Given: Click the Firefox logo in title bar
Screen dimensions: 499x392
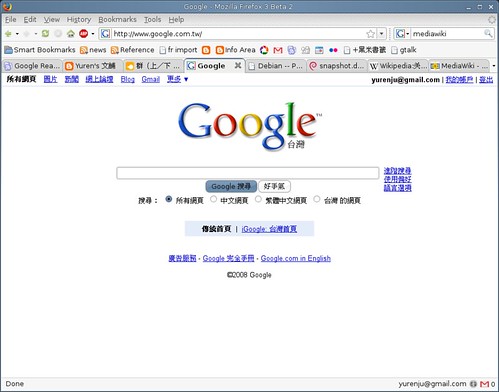Looking at the screenshot, I should coord(7,6).
